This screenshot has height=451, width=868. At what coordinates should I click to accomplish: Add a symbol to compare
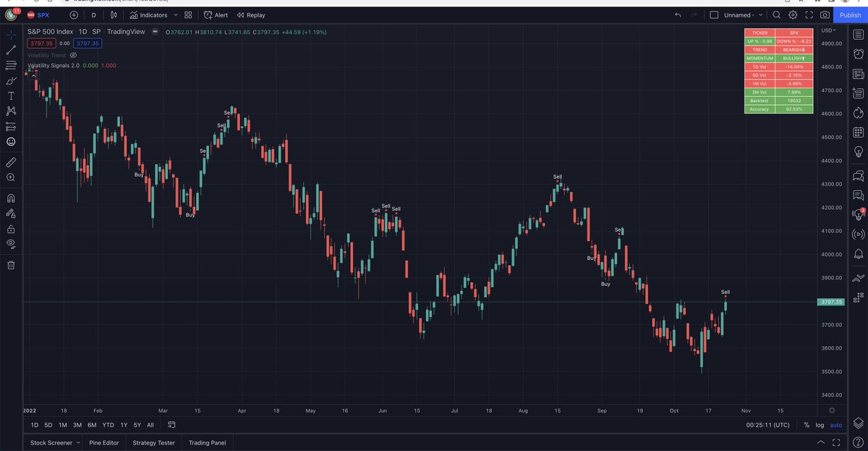[74, 14]
